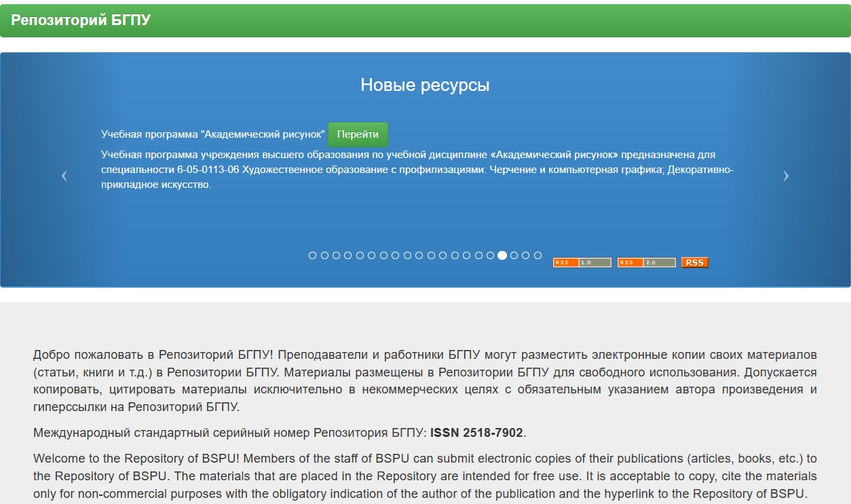Click the slide description about Художественное образование

point(417,170)
